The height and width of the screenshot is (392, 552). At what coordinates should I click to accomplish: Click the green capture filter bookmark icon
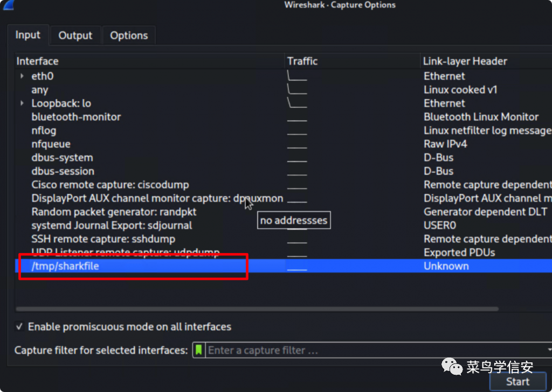(x=199, y=350)
